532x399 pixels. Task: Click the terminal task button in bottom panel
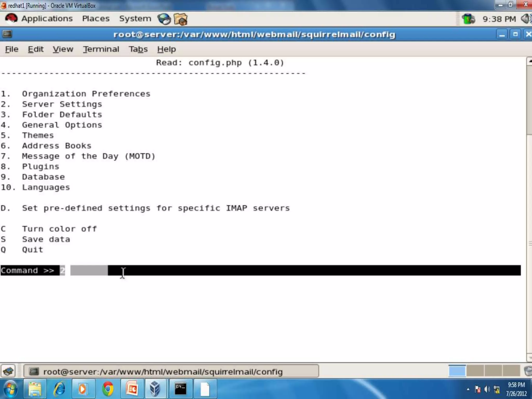point(171,371)
